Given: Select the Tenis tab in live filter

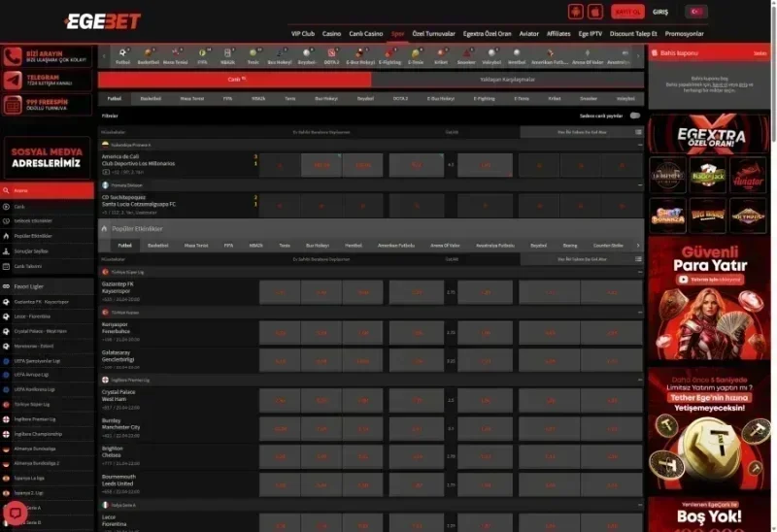Looking at the screenshot, I should 289,99.
